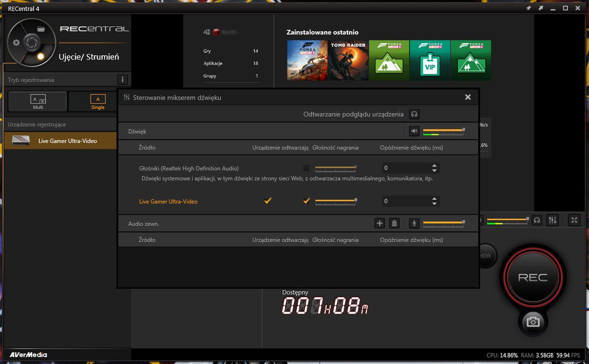Click the 59.94 FPS readout
This screenshot has height=364, width=589.
point(568,355)
